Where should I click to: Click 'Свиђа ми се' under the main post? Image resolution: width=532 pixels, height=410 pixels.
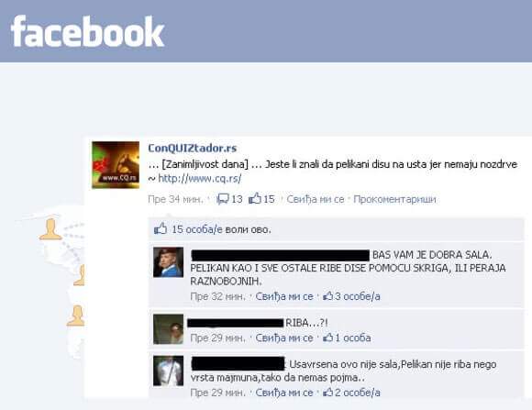pyautogui.click(x=316, y=199)
